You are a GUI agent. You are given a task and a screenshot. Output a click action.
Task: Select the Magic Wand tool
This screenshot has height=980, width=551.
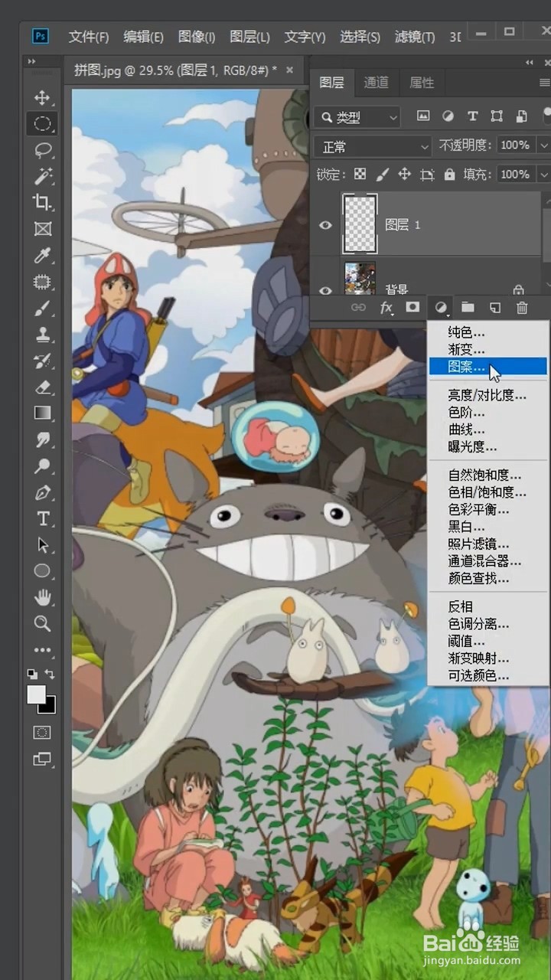coord(42,176)
